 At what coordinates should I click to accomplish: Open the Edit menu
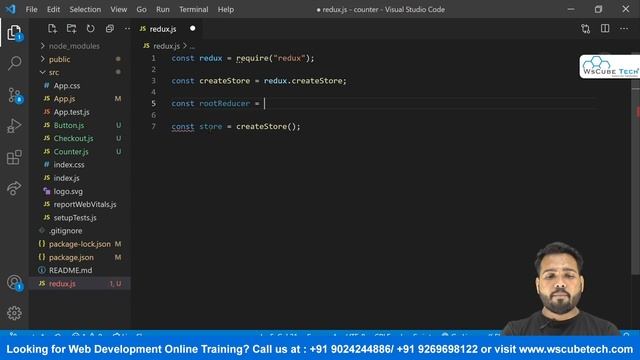53,9
